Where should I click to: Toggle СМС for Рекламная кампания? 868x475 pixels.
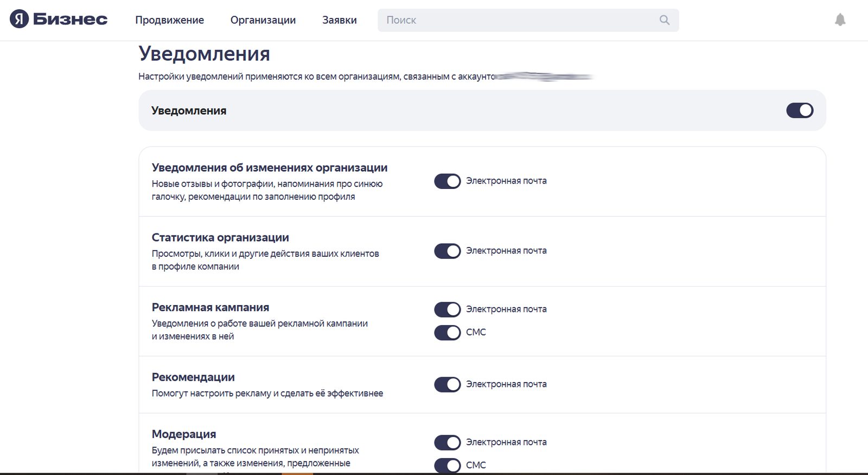(x=448, y=332)
